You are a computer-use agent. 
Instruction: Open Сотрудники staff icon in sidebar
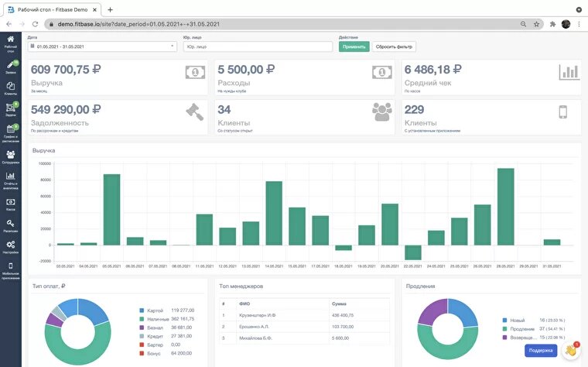pyautogui.click(x=11, y=154)
